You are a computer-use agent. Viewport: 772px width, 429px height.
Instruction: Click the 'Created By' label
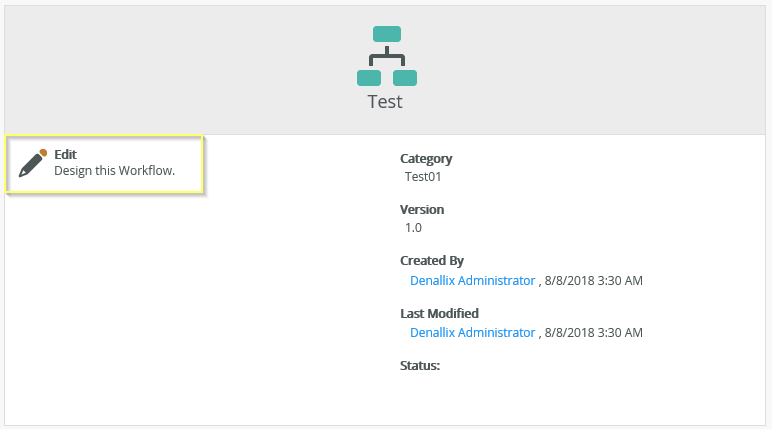click(432, 261)
